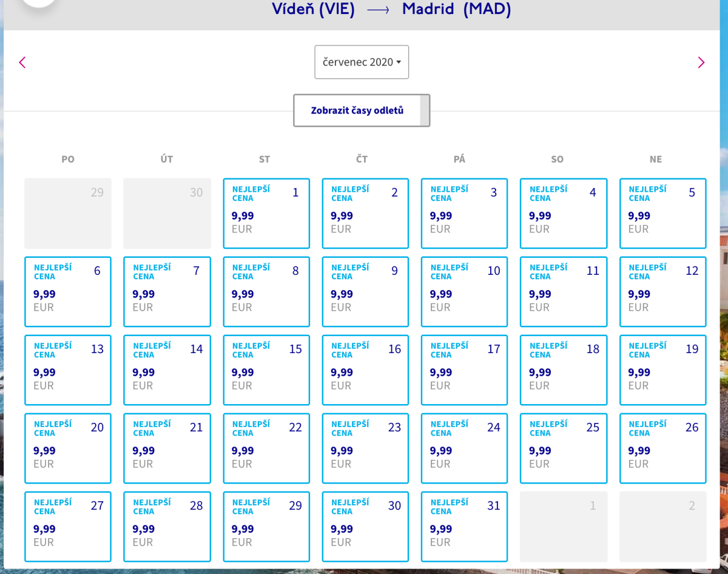The width and height of the screenshot is (728, 574).
Task: Pick Monday July 6 fare
Action: click(x=68, y=291)
